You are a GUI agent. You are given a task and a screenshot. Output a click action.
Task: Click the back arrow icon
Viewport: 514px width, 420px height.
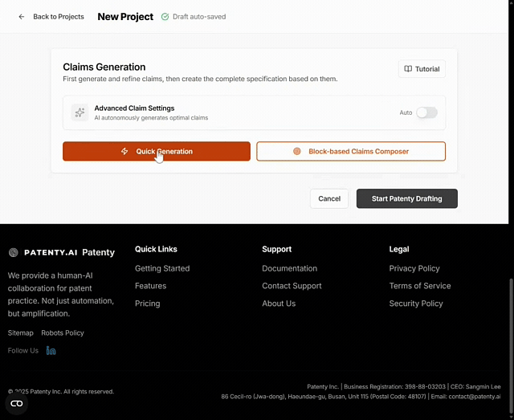tap(22, 17)
